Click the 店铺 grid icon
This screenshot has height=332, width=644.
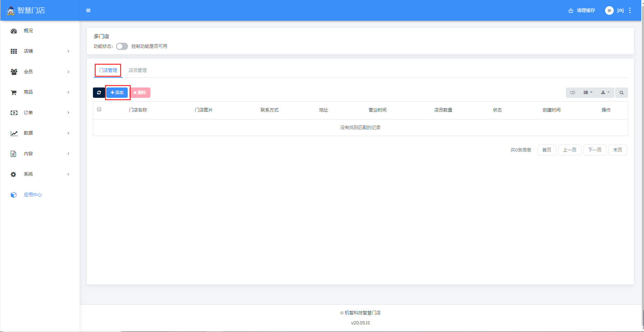[14, 51]
